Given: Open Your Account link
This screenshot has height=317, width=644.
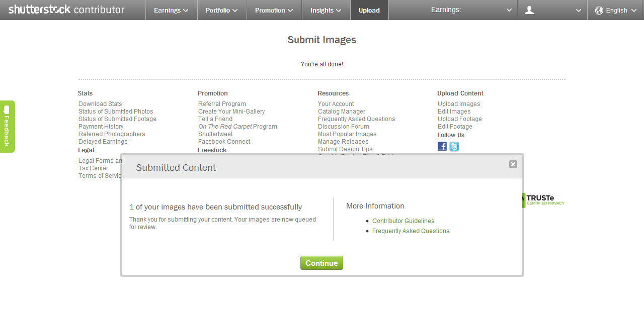Looking at the screenshot, I should point(336,104).
